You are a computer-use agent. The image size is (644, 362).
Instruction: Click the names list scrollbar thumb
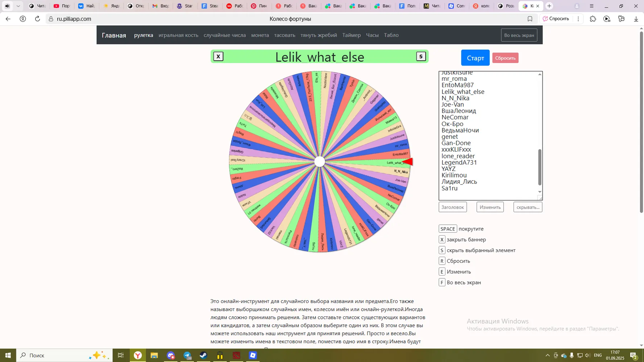click(x=540, y=167)
